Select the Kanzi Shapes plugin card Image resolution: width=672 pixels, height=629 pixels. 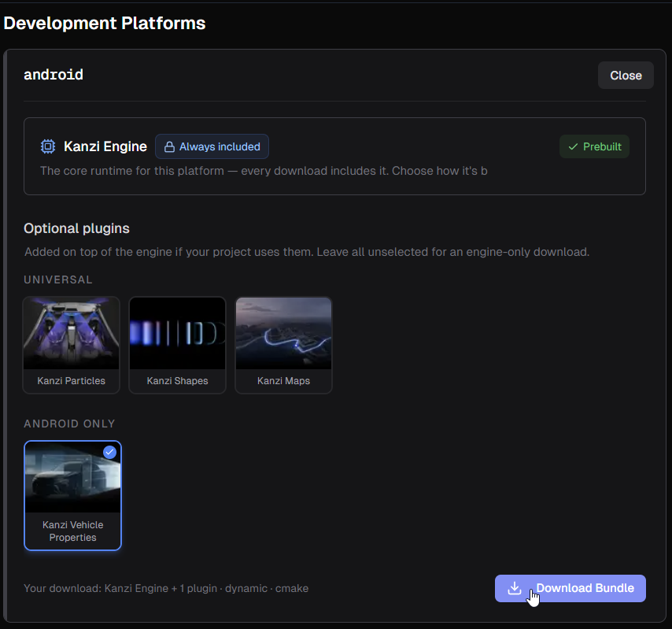[x=177, y=345]
